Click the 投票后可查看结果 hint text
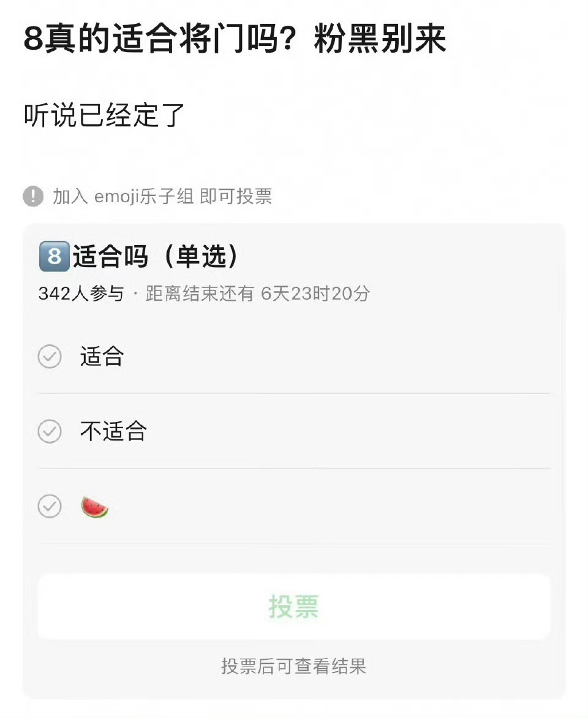 pos(293,667)
